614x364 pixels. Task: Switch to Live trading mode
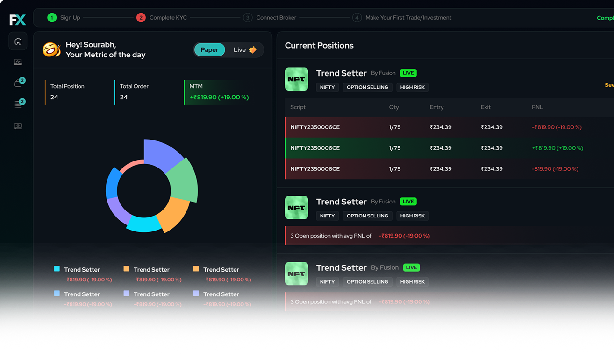(x=244, y=50)
